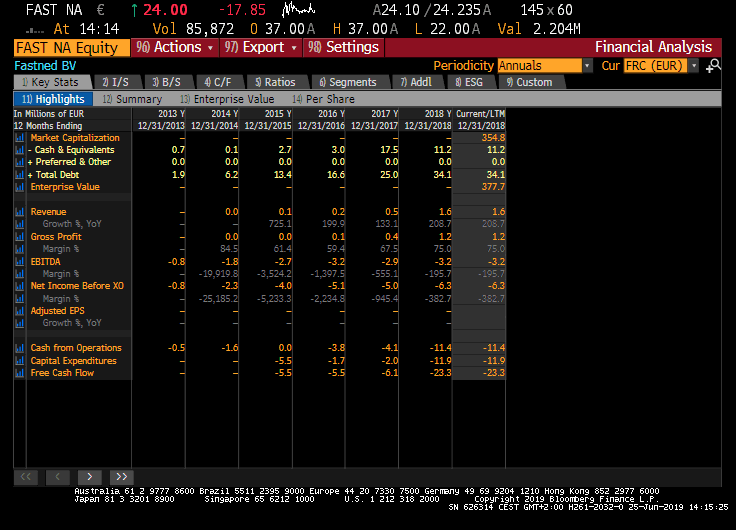Open the Export dropdown menu
The width and height of the screenshot is (736, 530).
[261, 47]
